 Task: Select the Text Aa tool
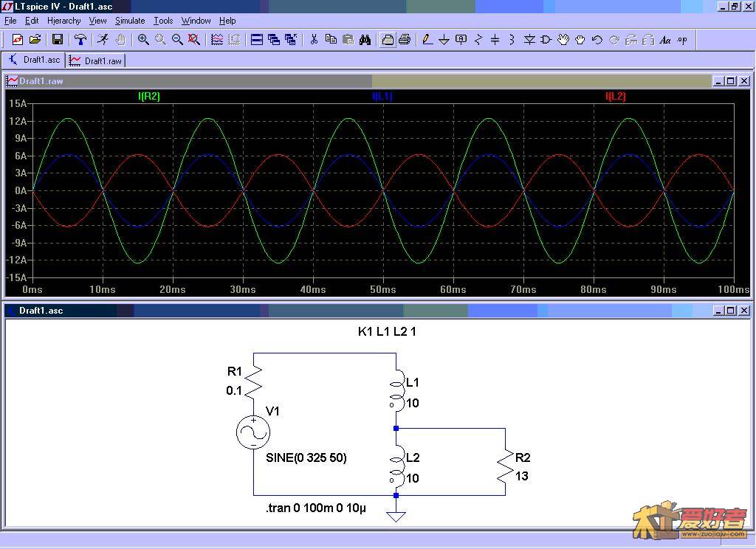pyautogui.click(x=665, y=40)
